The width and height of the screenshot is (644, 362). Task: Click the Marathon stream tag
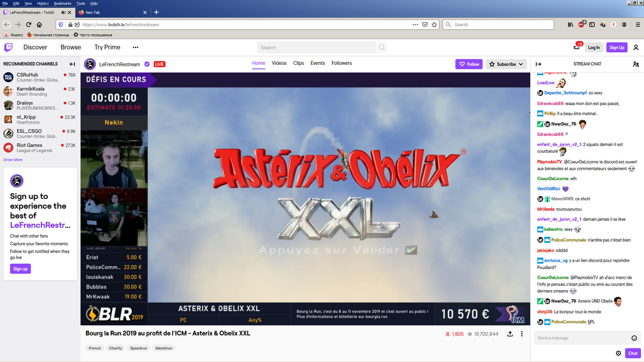pyautogui.click(x=164, y=348)
